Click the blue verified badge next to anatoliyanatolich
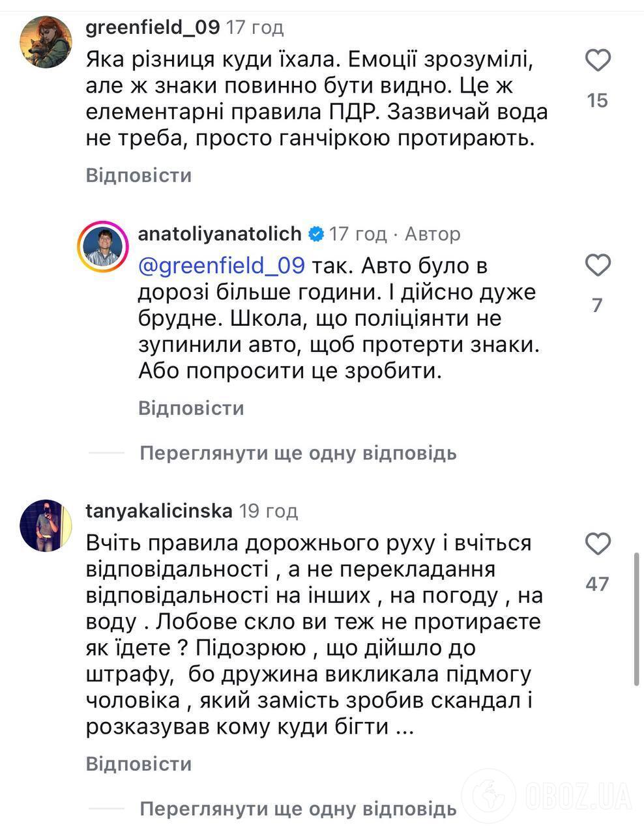Viewport: 644px width, 834px height. 315,233
